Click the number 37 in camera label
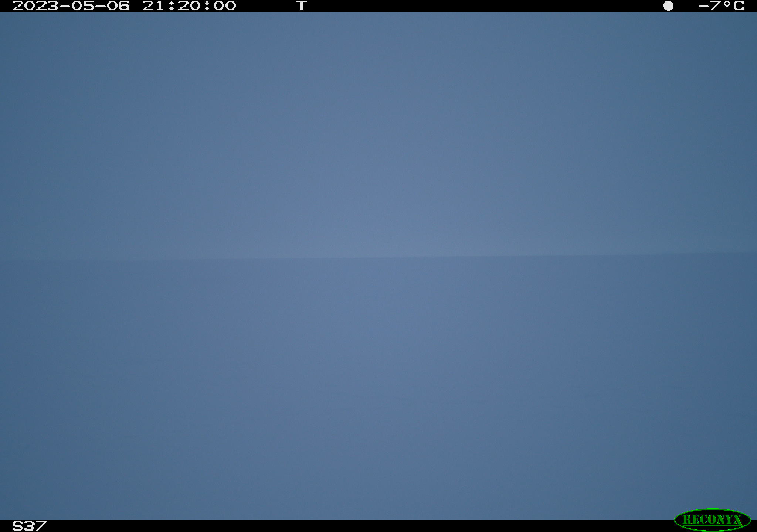Viewport: 757px width, 532px height. click(35, 526)
